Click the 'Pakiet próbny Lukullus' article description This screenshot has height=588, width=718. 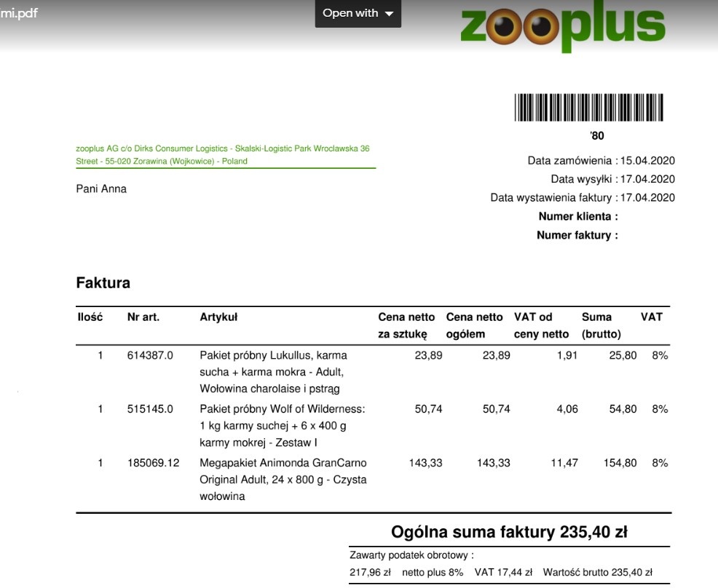[x=273, y=372]
